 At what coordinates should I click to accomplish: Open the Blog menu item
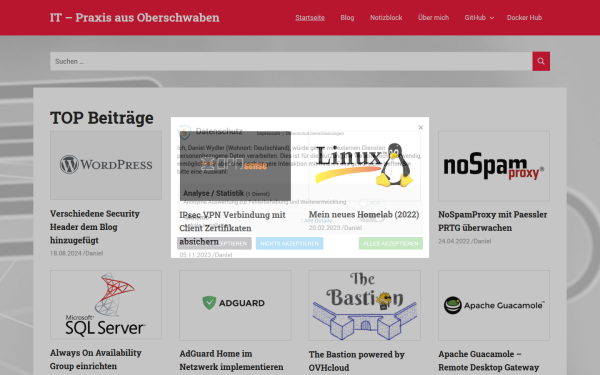pyautogui.click(x=347, y=18)
